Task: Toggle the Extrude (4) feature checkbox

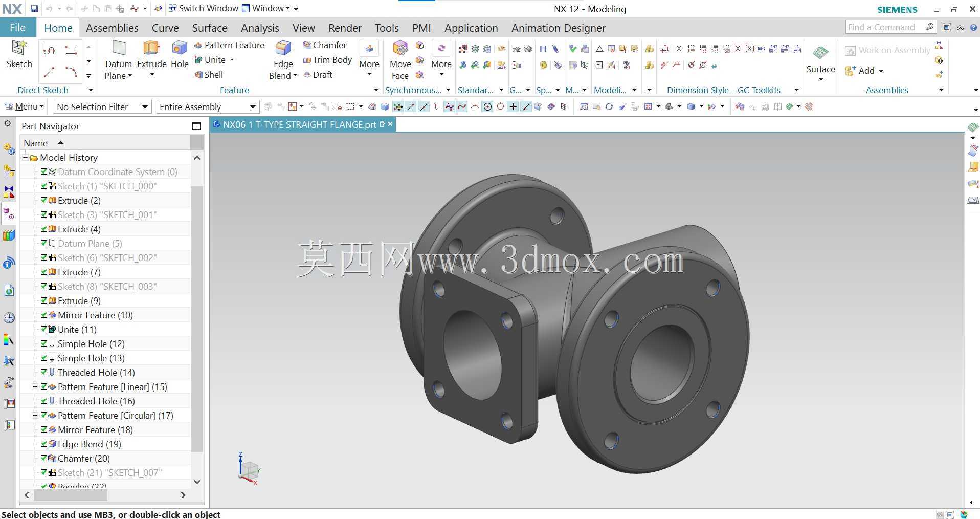Action: point(44,229)
